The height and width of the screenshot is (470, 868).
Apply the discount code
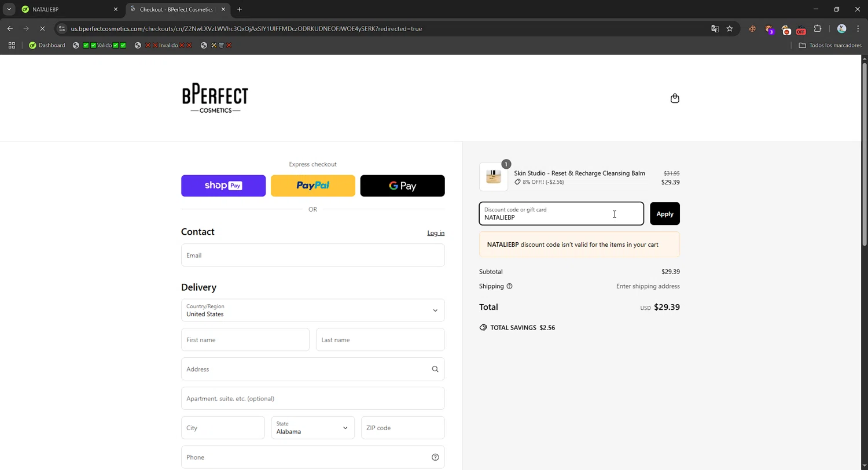coord(665,214)
